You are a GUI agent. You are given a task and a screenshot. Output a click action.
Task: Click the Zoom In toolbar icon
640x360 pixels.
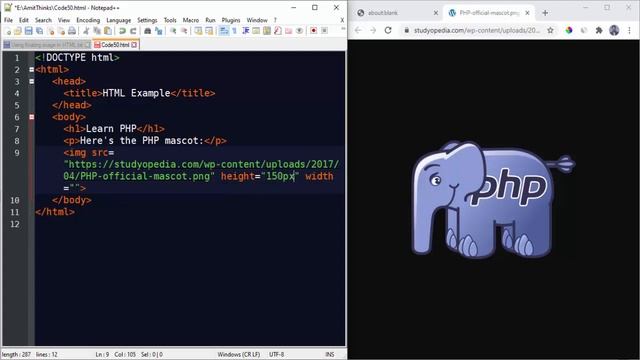[173, 31]
